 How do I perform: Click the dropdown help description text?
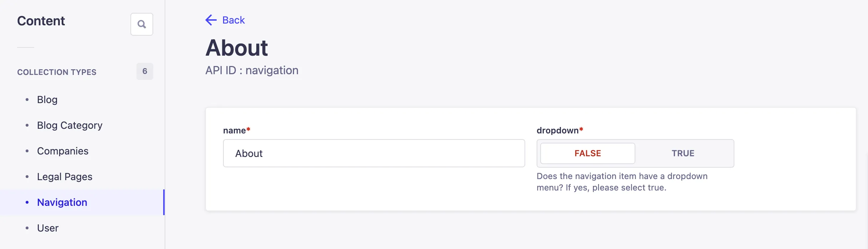coord(622,182)
